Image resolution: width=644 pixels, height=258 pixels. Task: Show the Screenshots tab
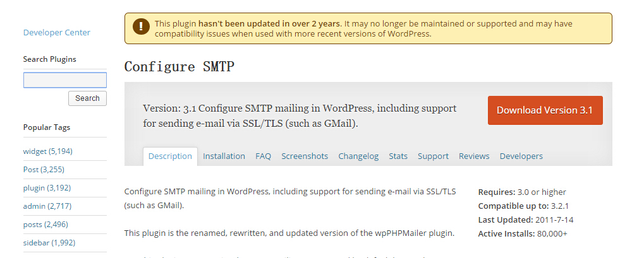tap(305, 156)
